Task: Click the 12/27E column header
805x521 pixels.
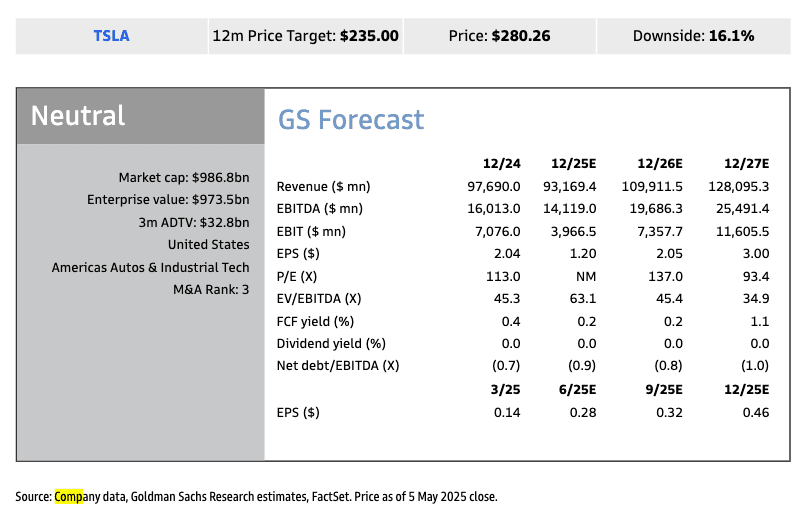Action: tap(749, 164)
